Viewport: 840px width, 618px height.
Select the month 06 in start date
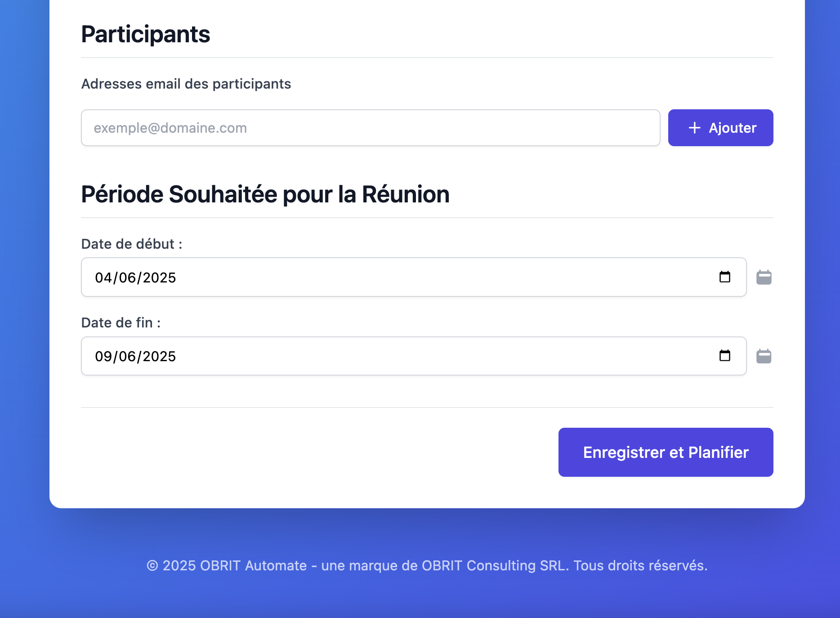(127, 278)
